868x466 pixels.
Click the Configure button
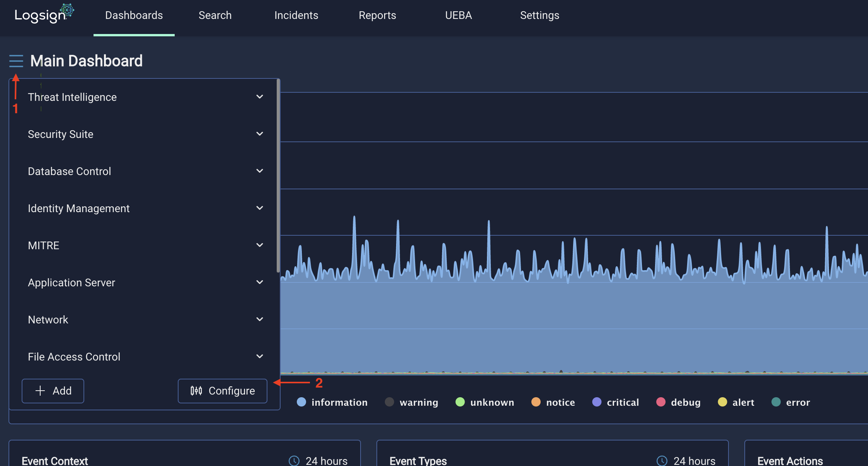(223, 391)
